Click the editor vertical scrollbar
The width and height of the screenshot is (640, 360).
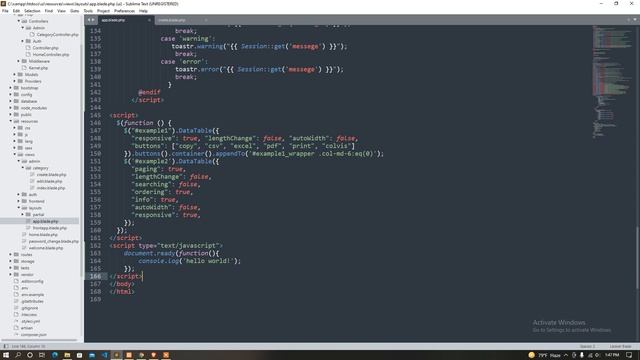tap(637, 257)
